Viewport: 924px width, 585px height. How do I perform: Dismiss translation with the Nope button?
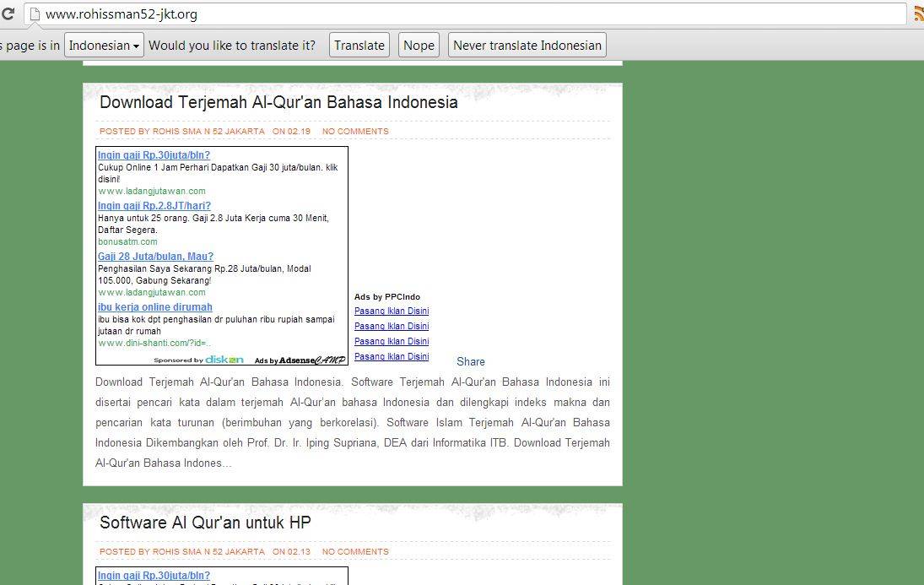pos(419,46)
